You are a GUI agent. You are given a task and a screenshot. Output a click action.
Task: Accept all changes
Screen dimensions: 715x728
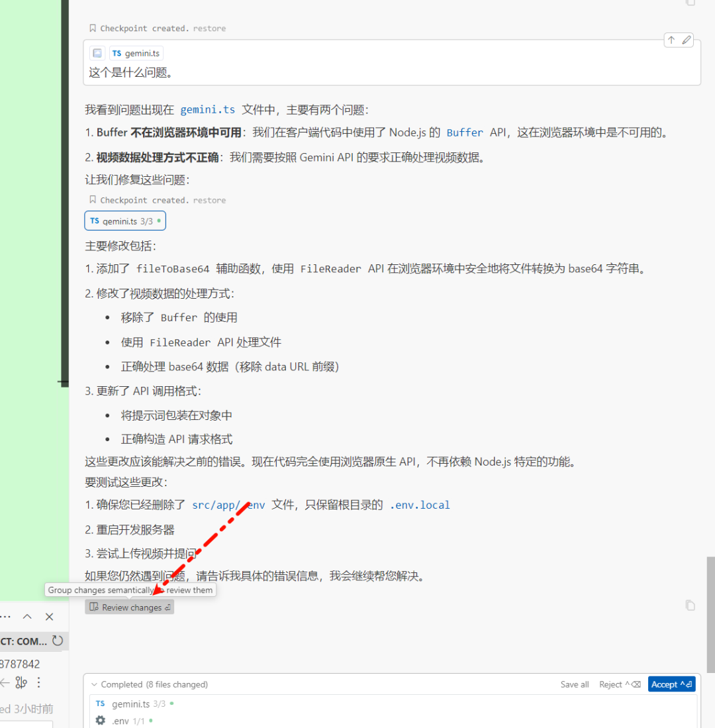(x=671, y=684)
